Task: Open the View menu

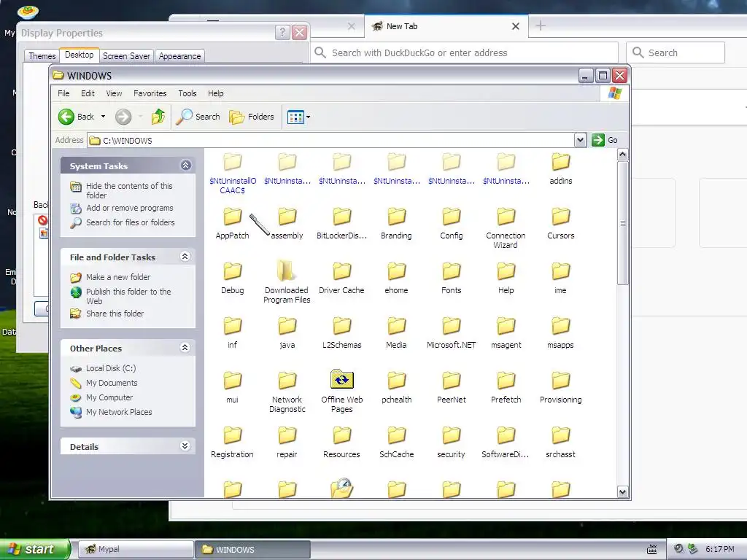Action: point(114,93)
